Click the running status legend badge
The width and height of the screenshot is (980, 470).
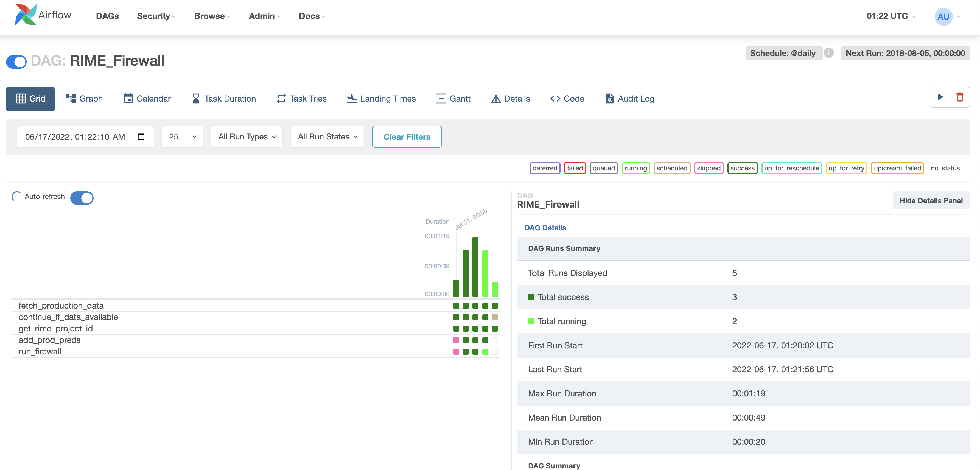click(x=635, y=168)
